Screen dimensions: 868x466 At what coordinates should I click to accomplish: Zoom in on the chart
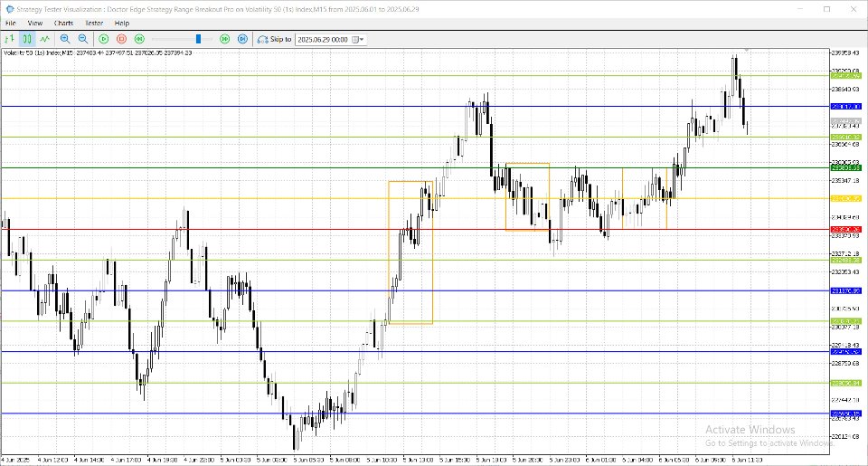[x=65, y=39]
